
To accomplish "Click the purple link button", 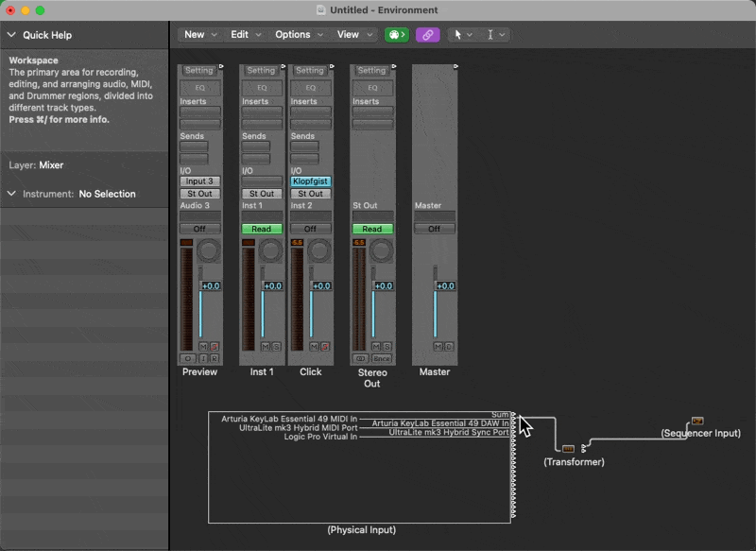I will [x=427, y=35].
